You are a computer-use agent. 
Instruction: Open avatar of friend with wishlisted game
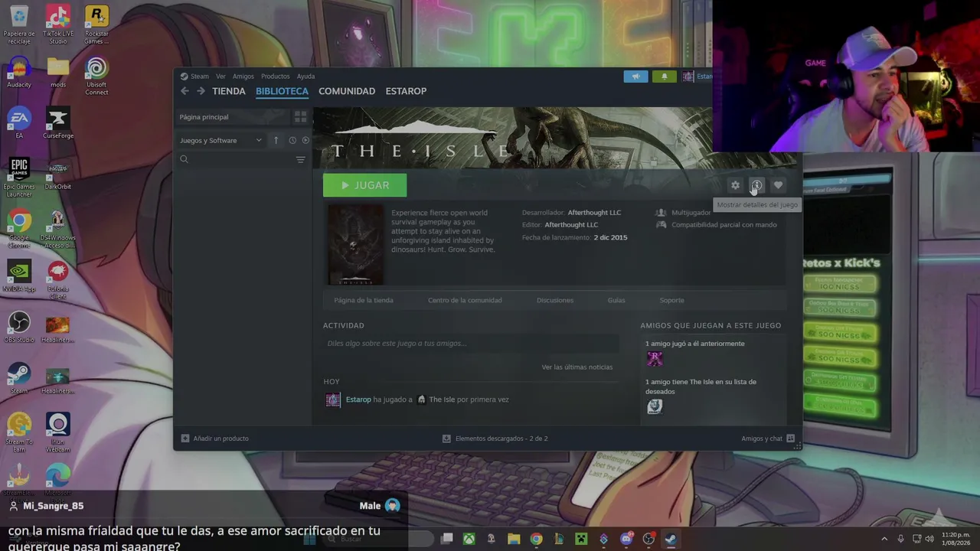655,406
